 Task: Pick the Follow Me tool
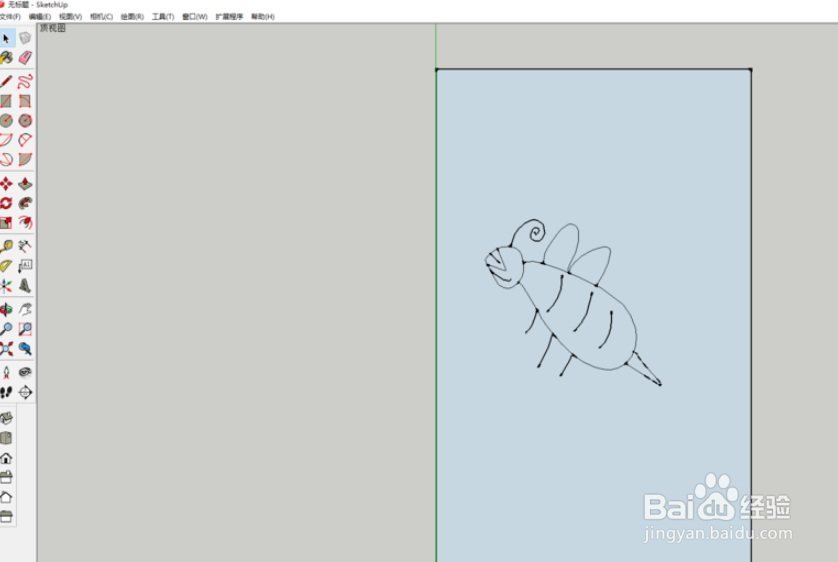(25, 203)
